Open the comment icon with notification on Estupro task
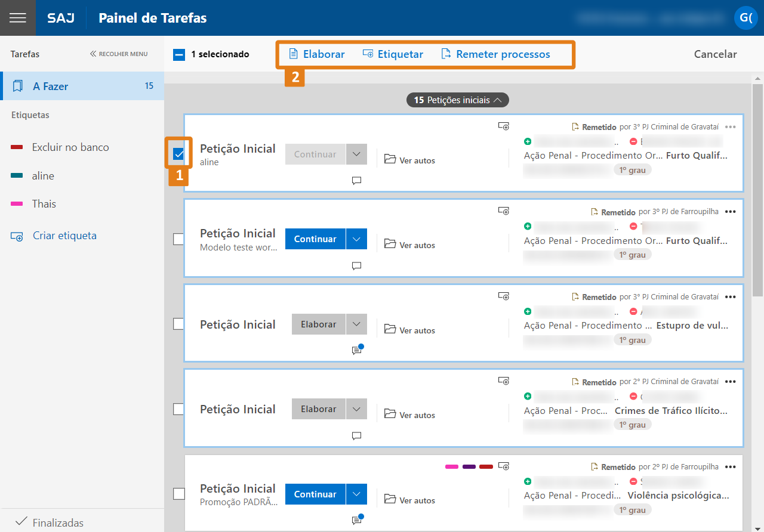 (x=357, y=351)
